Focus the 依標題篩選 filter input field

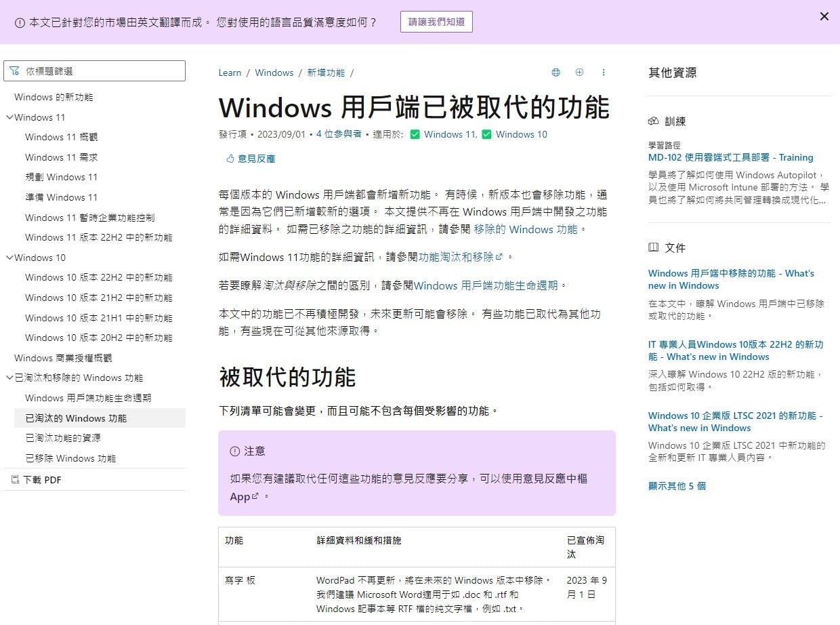pyautogui.click(x=94, y=71)
